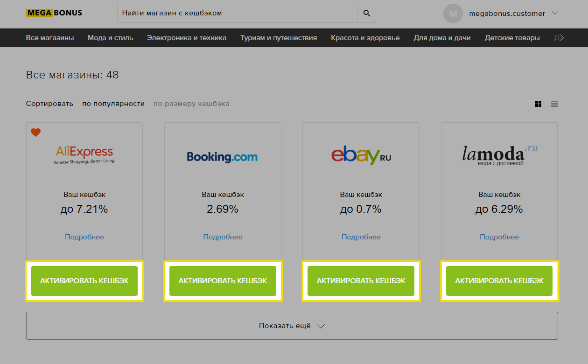Switch to list view layout
The image size is (588, 364).
pyautogui.click(x=554, y=104)
